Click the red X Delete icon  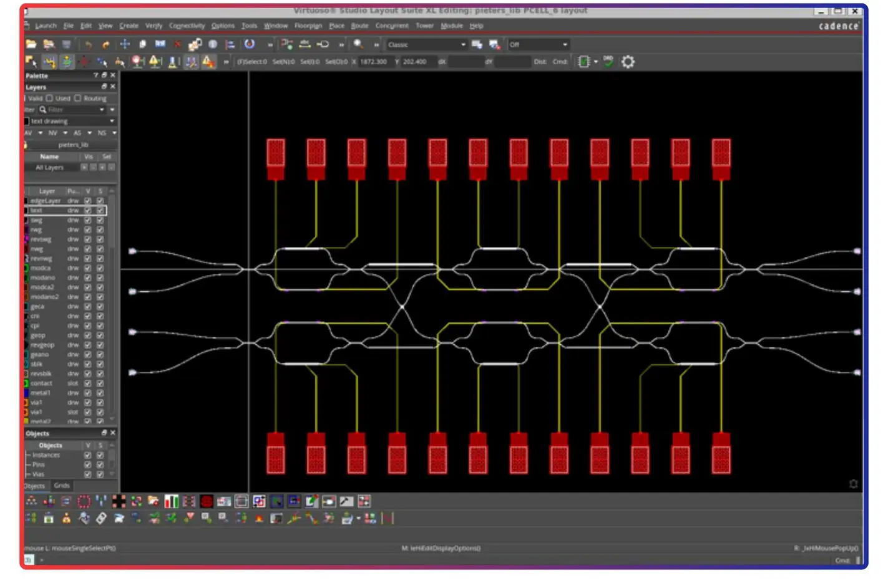(178, 44)
